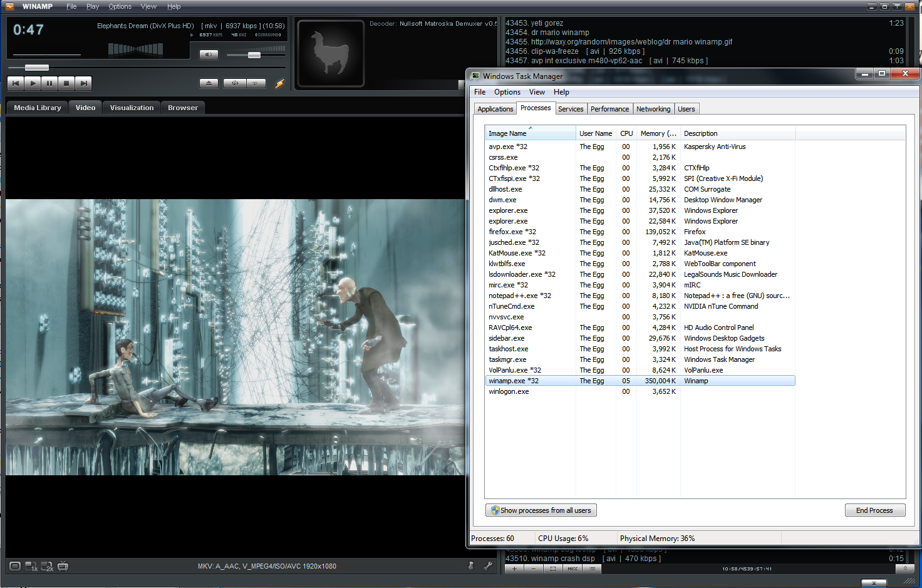Set video zoom to 1x
Viewport: 922px width, 588px height.
31,567
